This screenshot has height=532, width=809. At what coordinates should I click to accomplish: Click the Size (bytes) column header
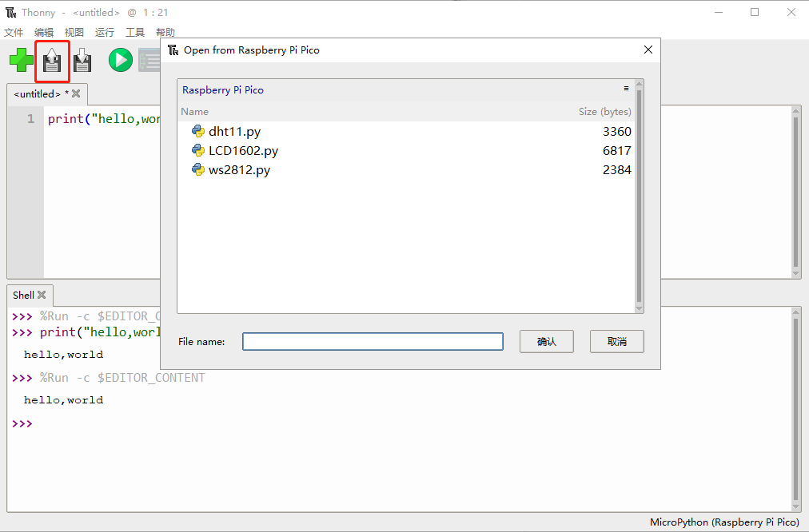tap(604, 111)
